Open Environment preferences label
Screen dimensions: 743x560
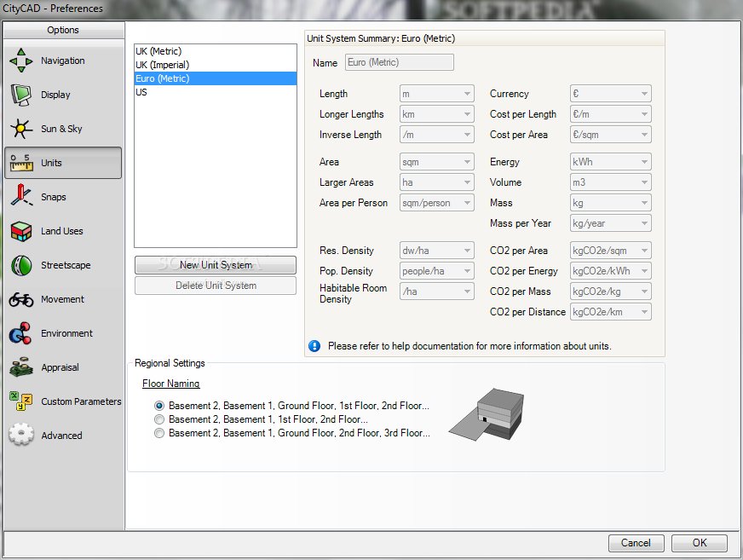tap(66, 333)
